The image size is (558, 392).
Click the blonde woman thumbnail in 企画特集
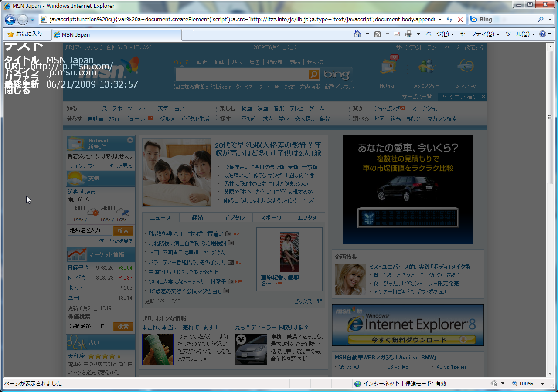point(350,280)
